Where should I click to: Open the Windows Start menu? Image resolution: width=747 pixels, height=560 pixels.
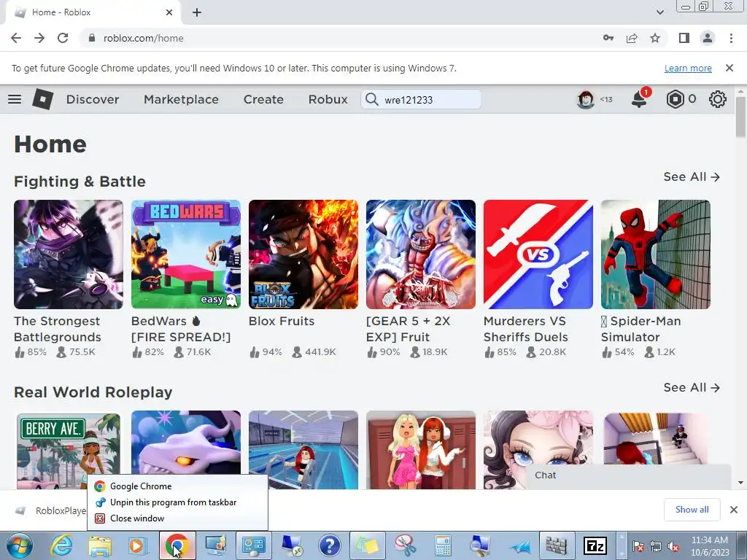pyautogui.click(x=19, y=545)
